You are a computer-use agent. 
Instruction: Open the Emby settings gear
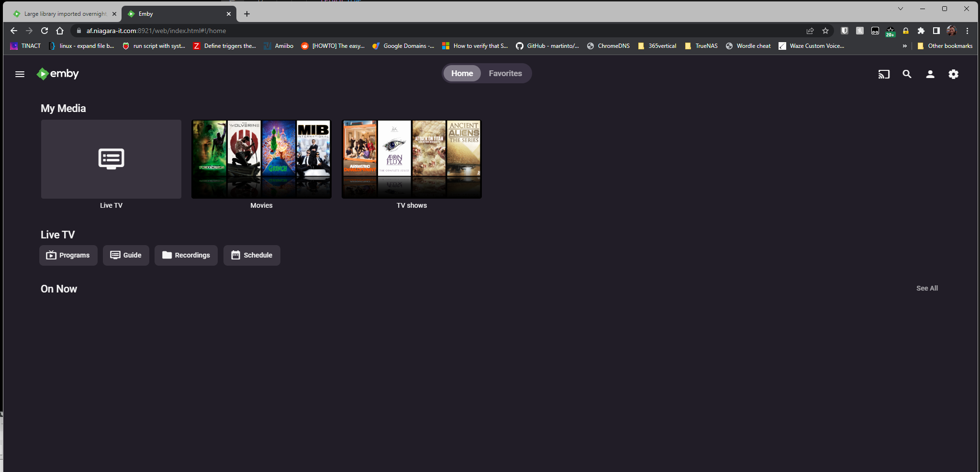(x=954, y=74)
